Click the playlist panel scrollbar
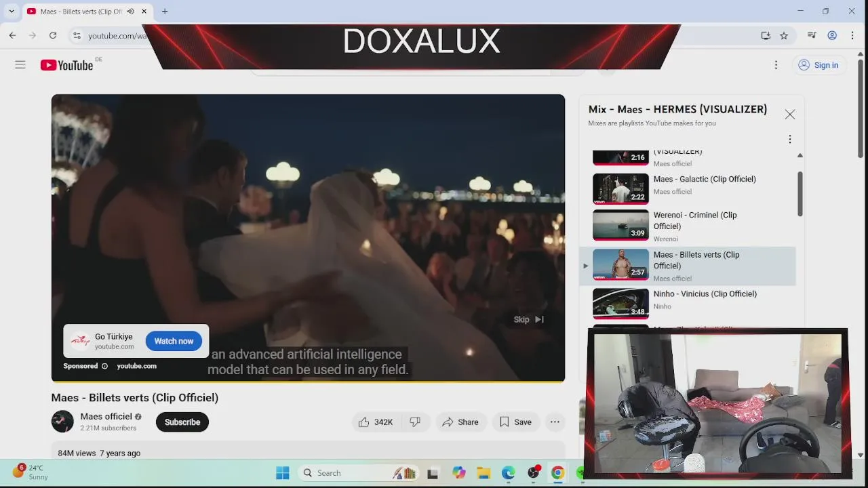This screenshot has height=488, width=868. pyautogui.click(x=800, y=194)
